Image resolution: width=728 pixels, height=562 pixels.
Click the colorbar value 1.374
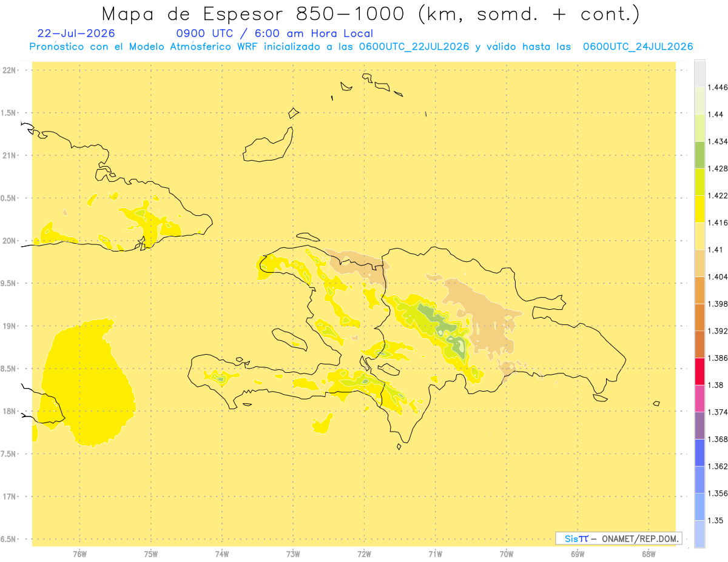(718, 412)
